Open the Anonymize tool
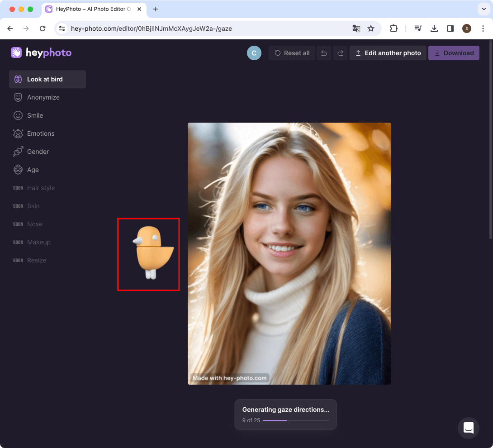The image size is (493, 448). [43, 97]
